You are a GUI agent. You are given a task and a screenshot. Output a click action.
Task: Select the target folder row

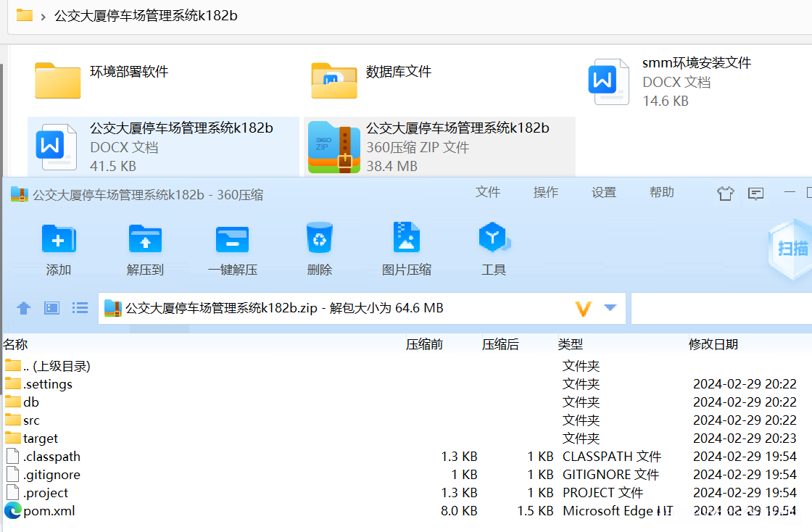tap(406, 439)
